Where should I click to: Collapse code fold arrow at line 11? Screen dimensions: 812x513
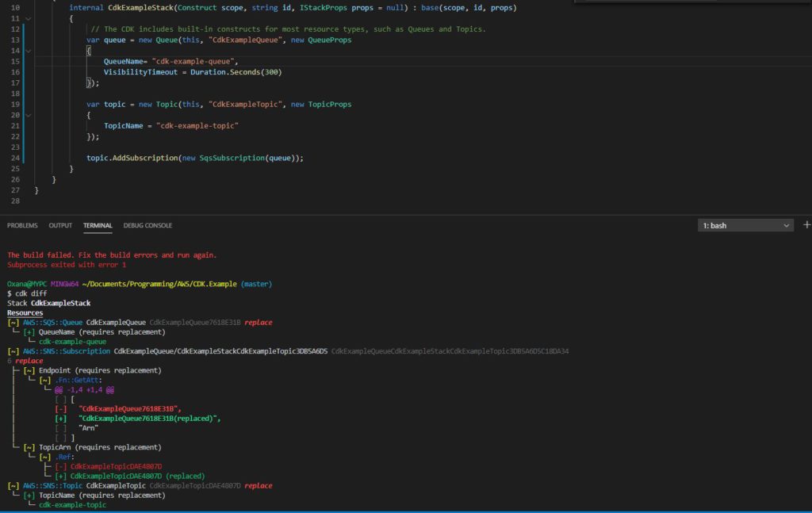[x=28, y=19]
